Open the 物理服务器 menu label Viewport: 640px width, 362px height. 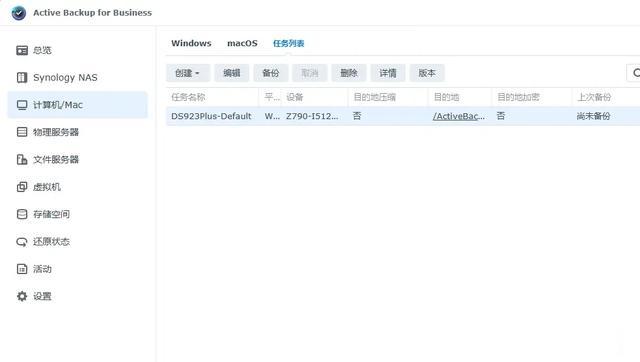coord(56,132)
